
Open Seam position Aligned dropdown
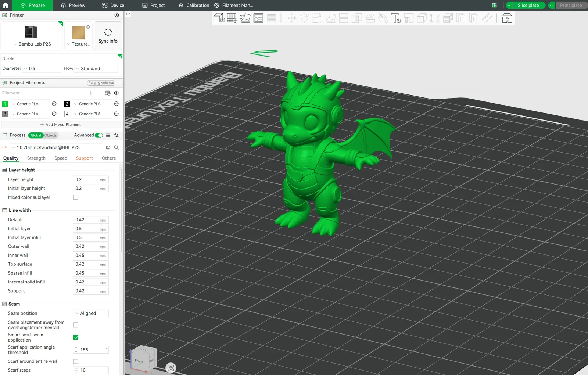click(x=91, y=313)
